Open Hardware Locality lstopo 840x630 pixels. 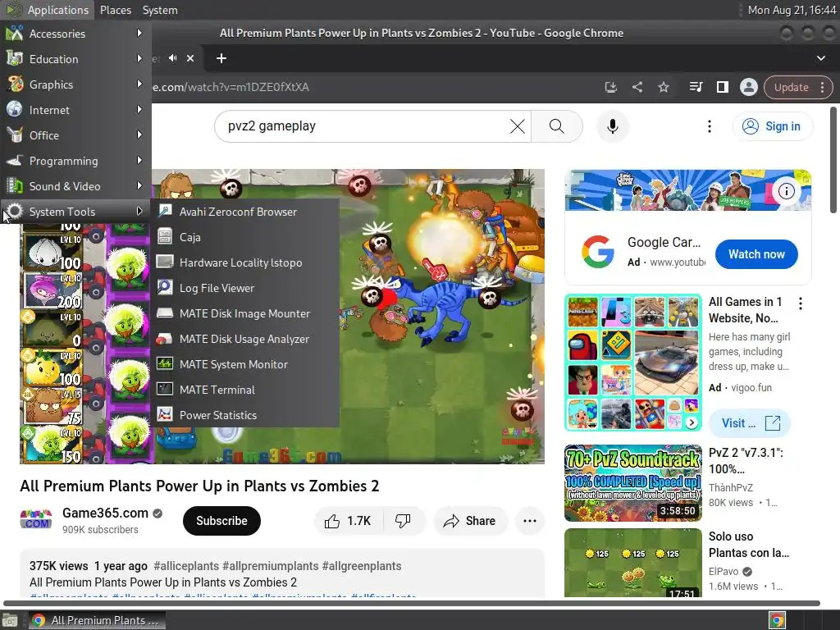[x=245, y=262]
